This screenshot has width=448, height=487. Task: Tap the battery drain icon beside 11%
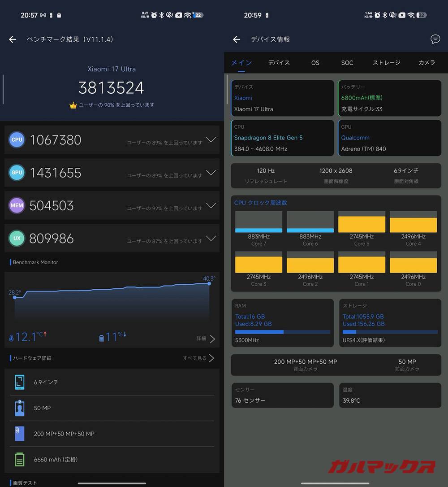click(x=101, y=338)
